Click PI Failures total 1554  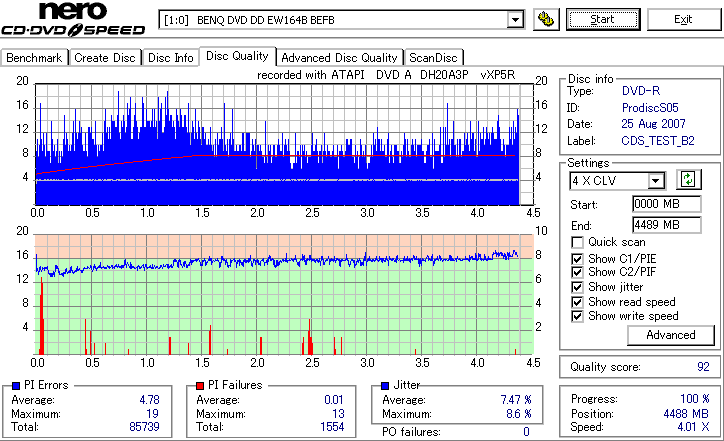(x=332, y=427)
